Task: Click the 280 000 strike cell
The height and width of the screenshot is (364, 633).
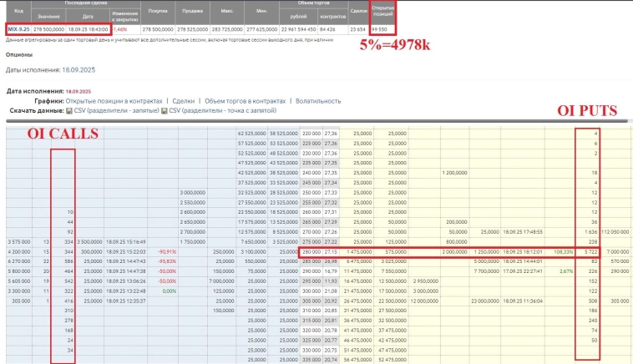Action: pos(311,252)
